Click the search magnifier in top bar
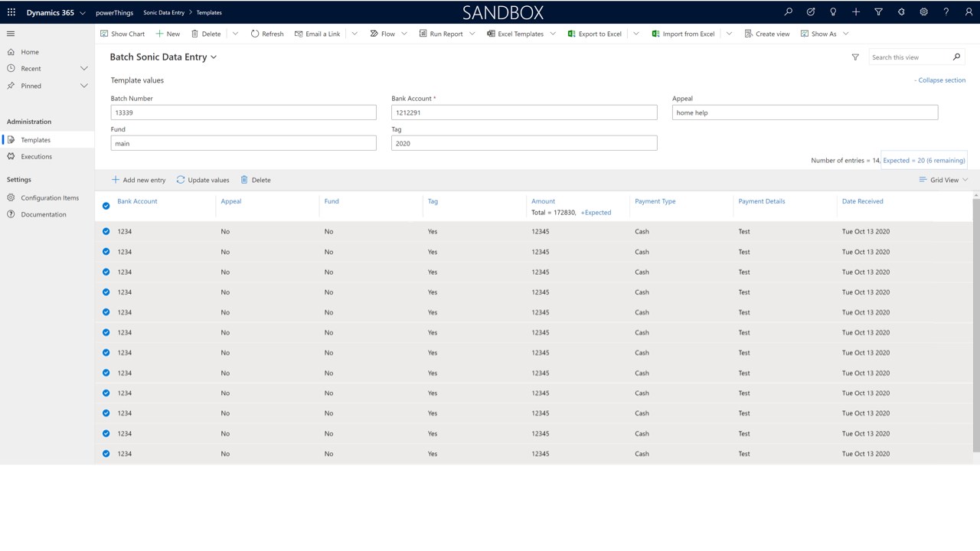Image resolution: width=980 pixels, height=551 pixels. tap(788, 12)
